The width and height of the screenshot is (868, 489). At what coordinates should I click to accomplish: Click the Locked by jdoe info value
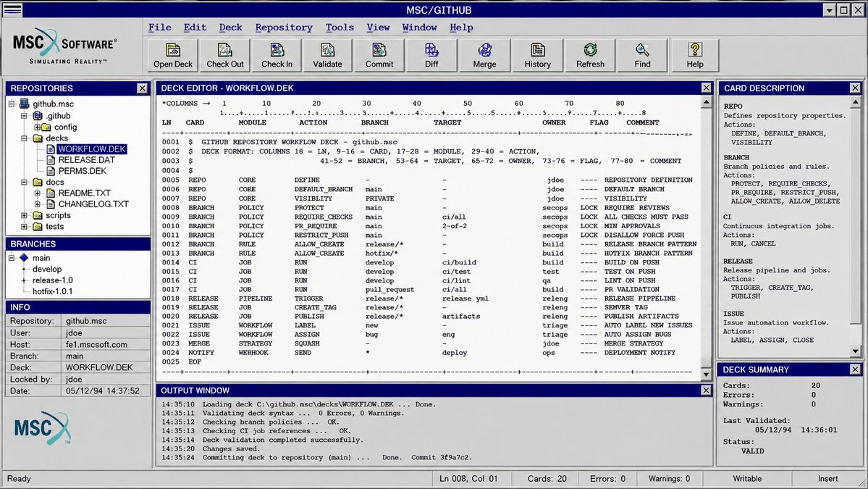106,379
